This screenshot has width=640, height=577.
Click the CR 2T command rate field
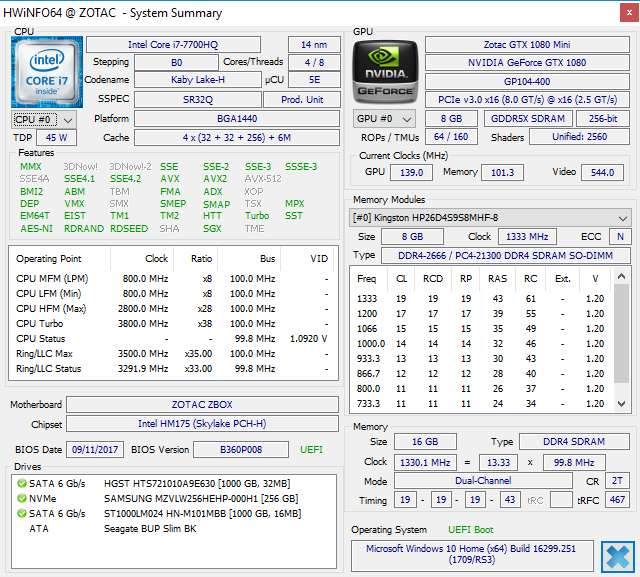click(617, 481)
